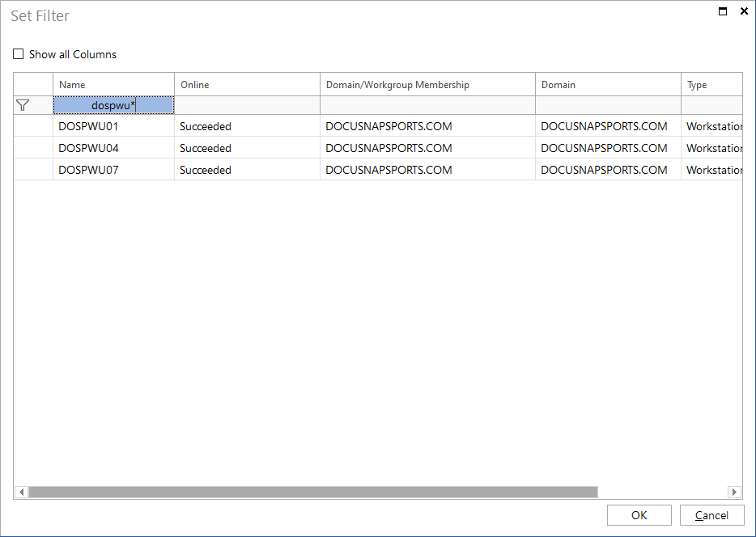Click the Domain cell of DOSPWU04

click(x=608, y=148)
